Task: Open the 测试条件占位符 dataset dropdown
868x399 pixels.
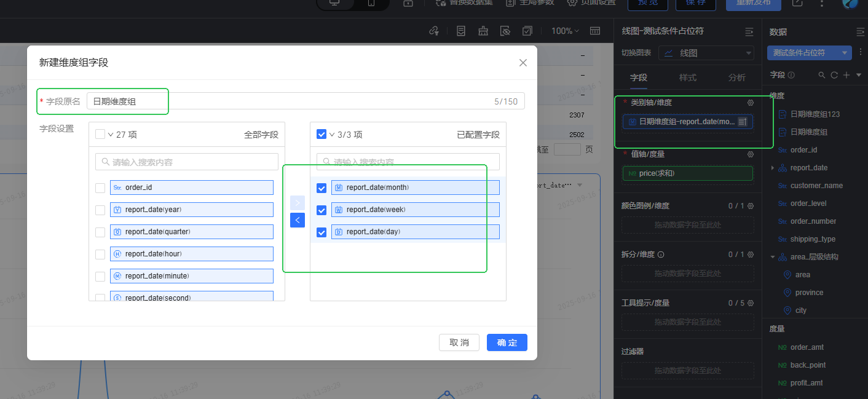Action: [809, 53]
